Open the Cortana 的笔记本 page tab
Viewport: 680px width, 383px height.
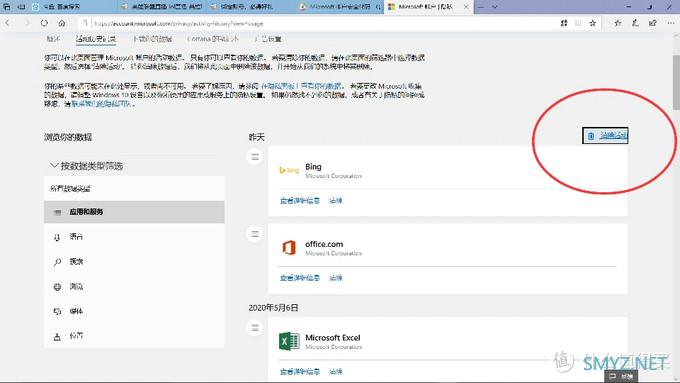coord(212,39)
